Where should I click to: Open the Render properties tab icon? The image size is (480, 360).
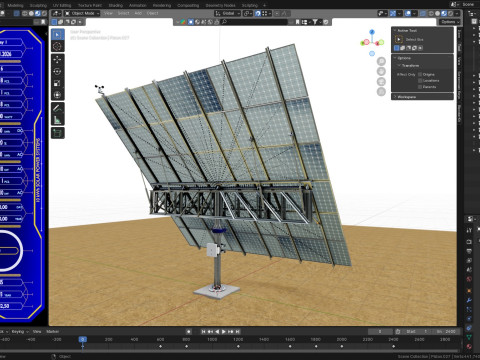point(469,242)
